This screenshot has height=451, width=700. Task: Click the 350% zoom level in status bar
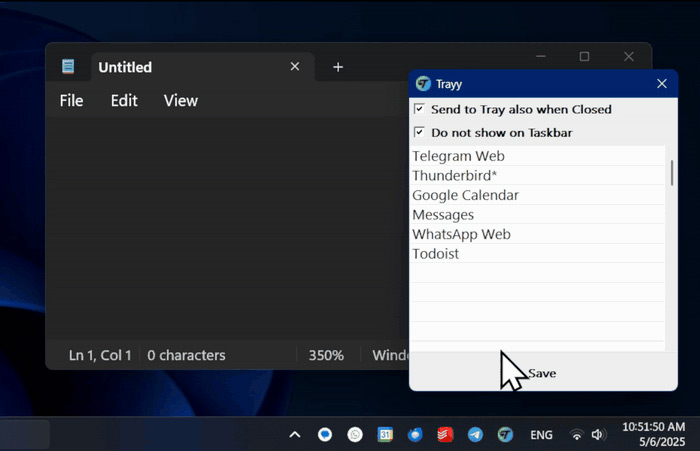coord(326,355)
